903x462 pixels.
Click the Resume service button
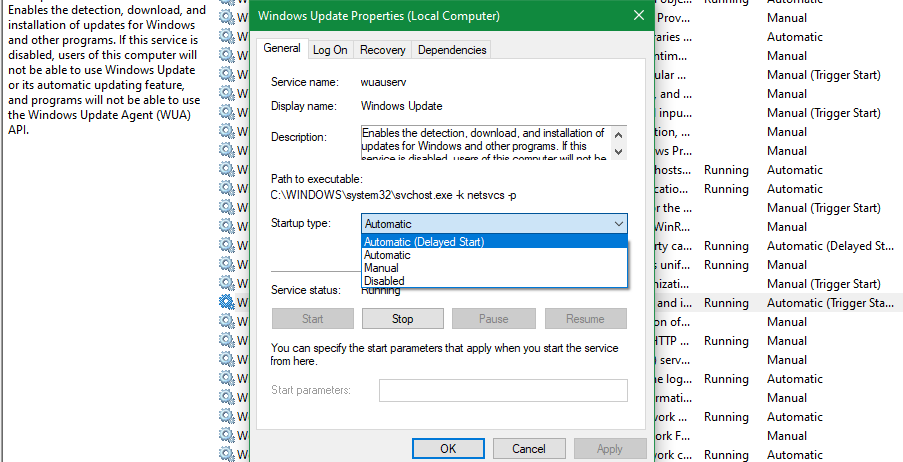click(x=585, y=319)
